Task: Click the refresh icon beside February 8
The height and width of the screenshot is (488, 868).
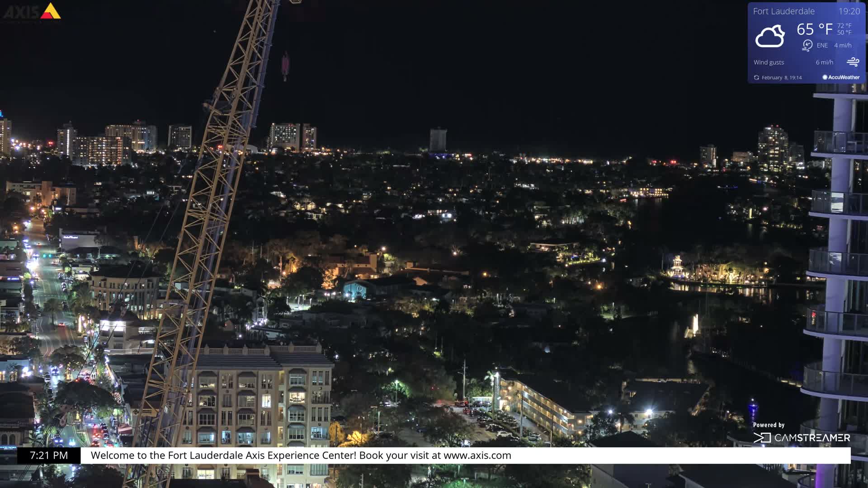Action: 756,78
